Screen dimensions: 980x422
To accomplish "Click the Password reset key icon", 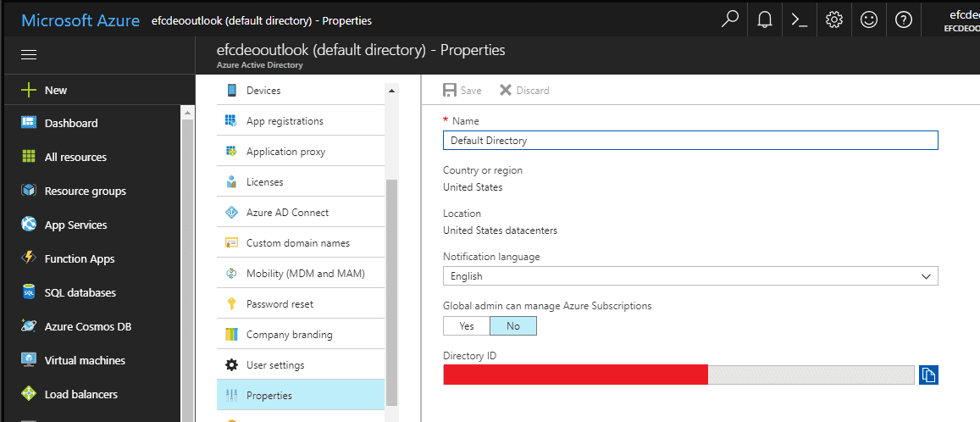I will point(231,304).
